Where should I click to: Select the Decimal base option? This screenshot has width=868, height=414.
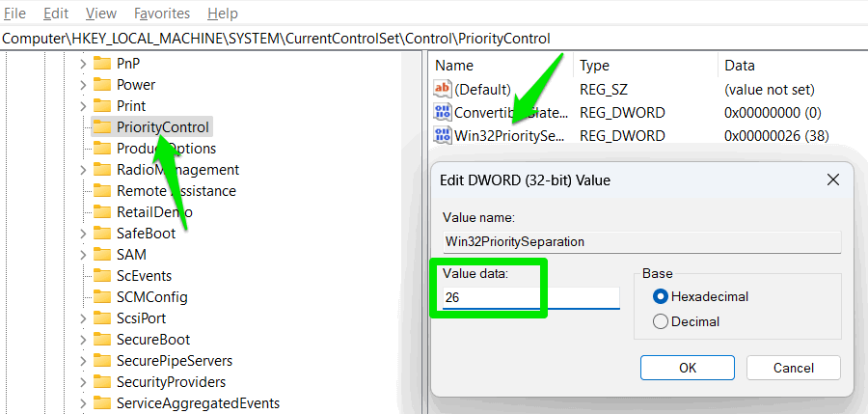(661, 321)
